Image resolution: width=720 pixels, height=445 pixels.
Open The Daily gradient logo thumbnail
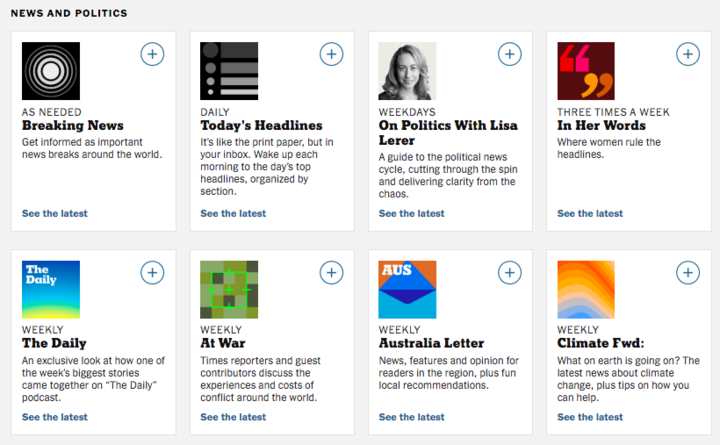click(51, 290)
